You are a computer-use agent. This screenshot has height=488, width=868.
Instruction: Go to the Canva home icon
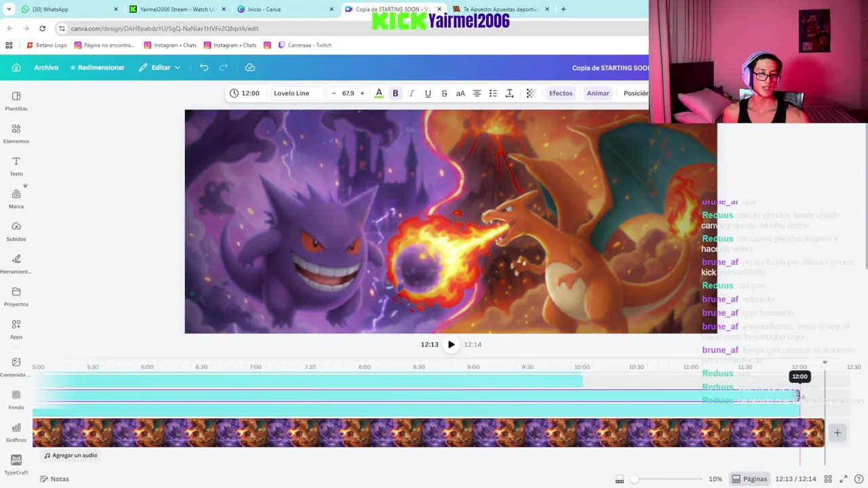(x=16, y=67)
